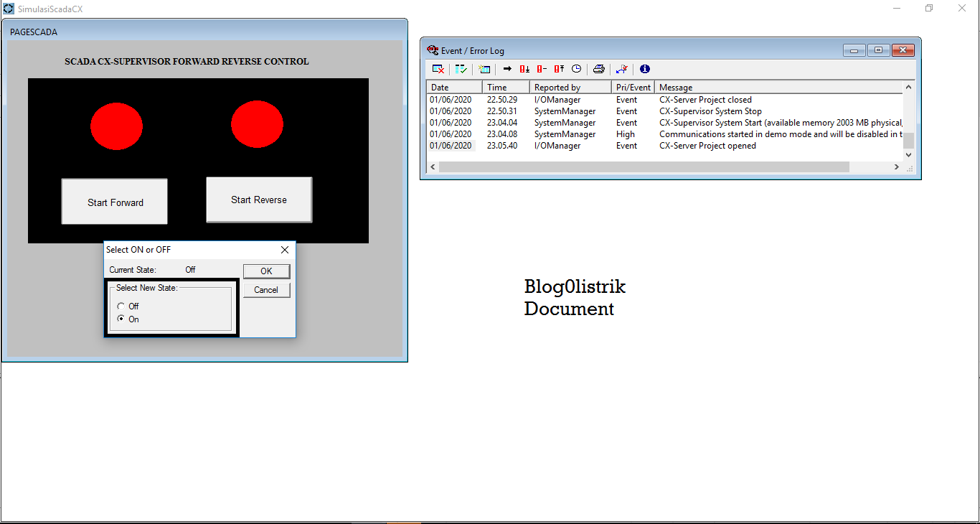The image size is (980, 524).
Task: Click the Pri/Event column header
Action: (x=633, y=87)
